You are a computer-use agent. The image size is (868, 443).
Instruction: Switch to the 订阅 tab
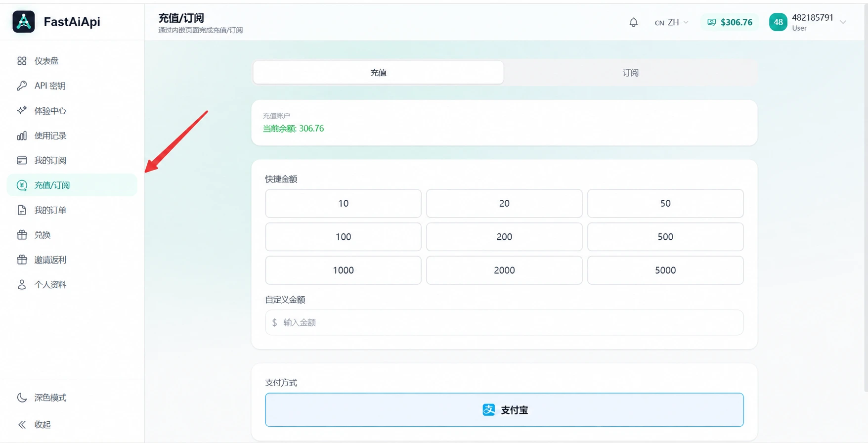(x=630, y=73)
